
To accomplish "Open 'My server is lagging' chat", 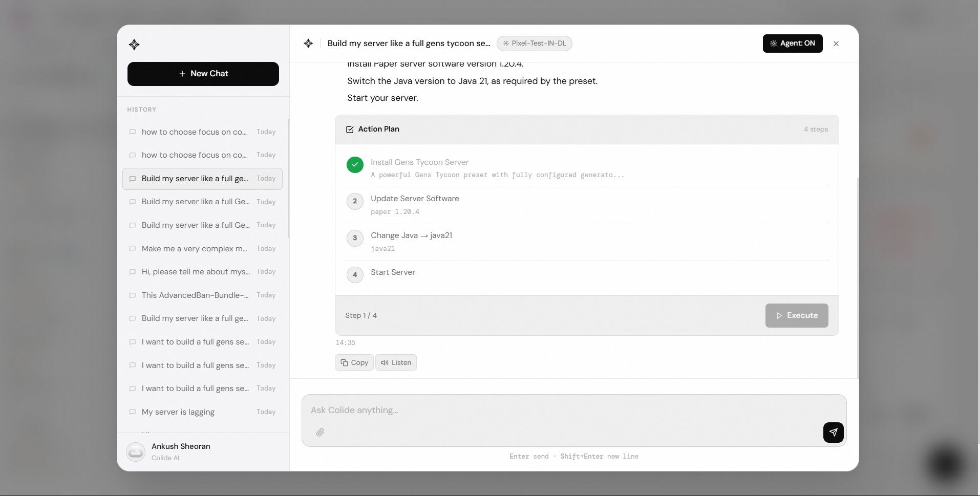I will (202, 412).
